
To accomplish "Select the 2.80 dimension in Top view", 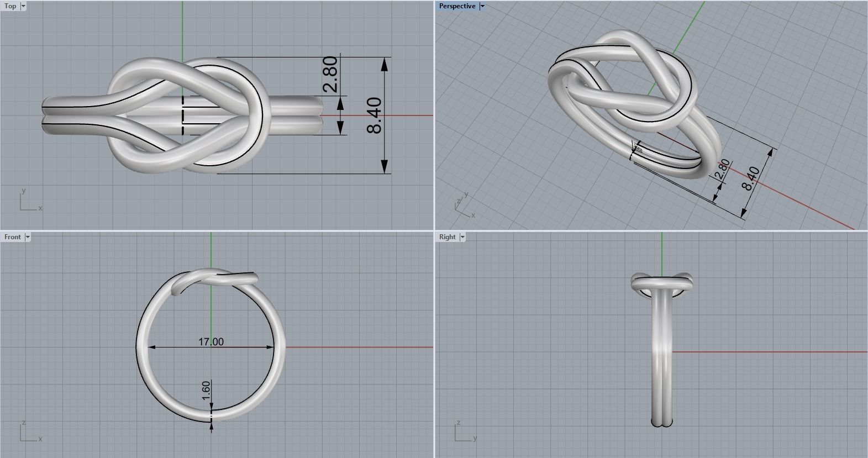I will point(330,74).
